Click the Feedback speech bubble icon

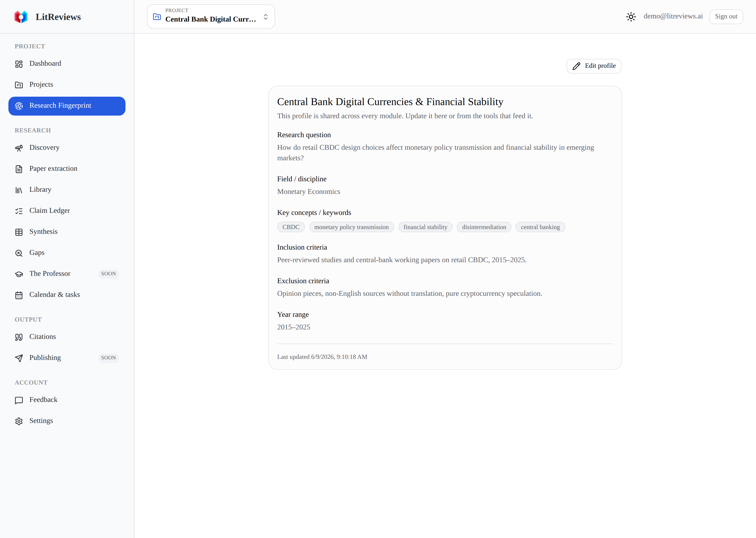click(19, 400)
